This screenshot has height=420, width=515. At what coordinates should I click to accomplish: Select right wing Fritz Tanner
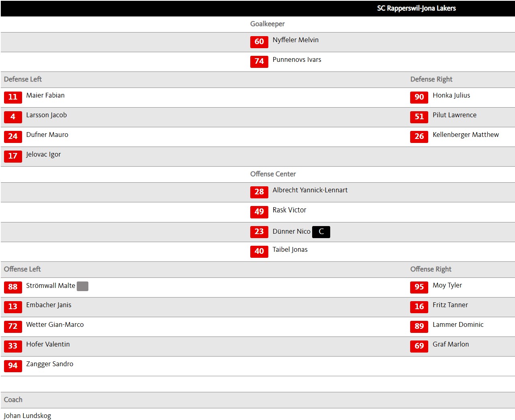(x=450, y=305)
